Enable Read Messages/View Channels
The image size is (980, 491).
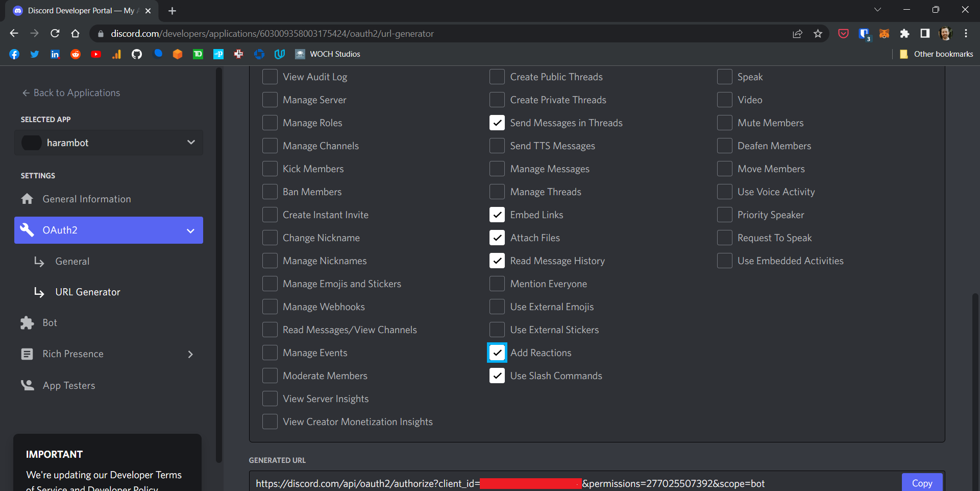click(x=270, y=330)
